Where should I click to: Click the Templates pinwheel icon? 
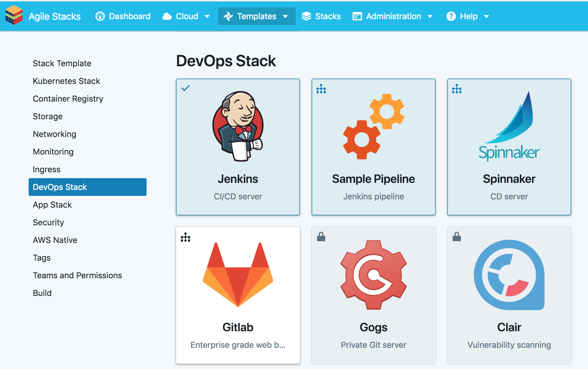point(228,16)
